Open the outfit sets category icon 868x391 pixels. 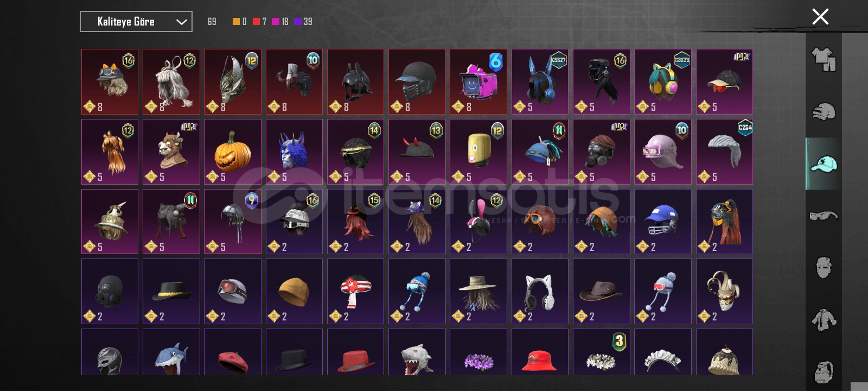pos(824,59)
